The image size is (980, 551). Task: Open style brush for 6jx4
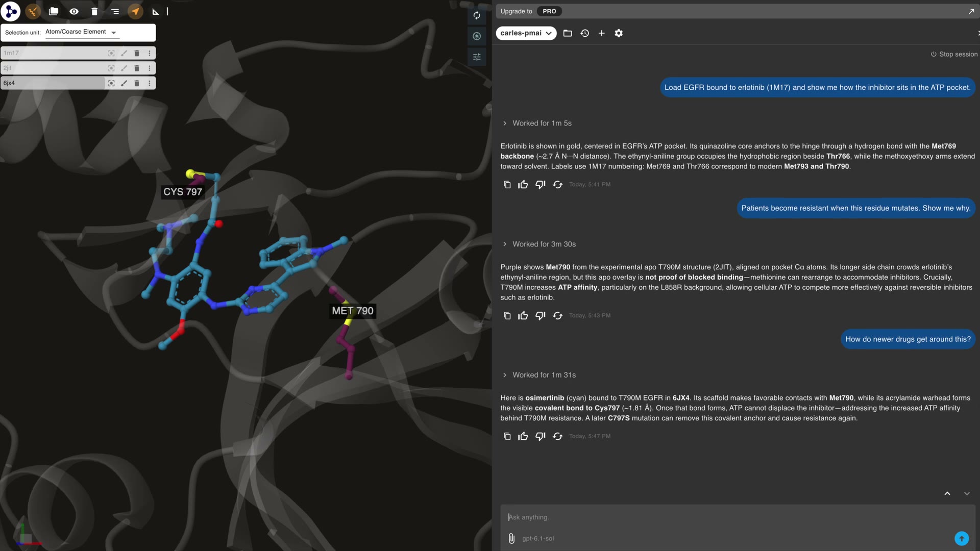point(124,83)
